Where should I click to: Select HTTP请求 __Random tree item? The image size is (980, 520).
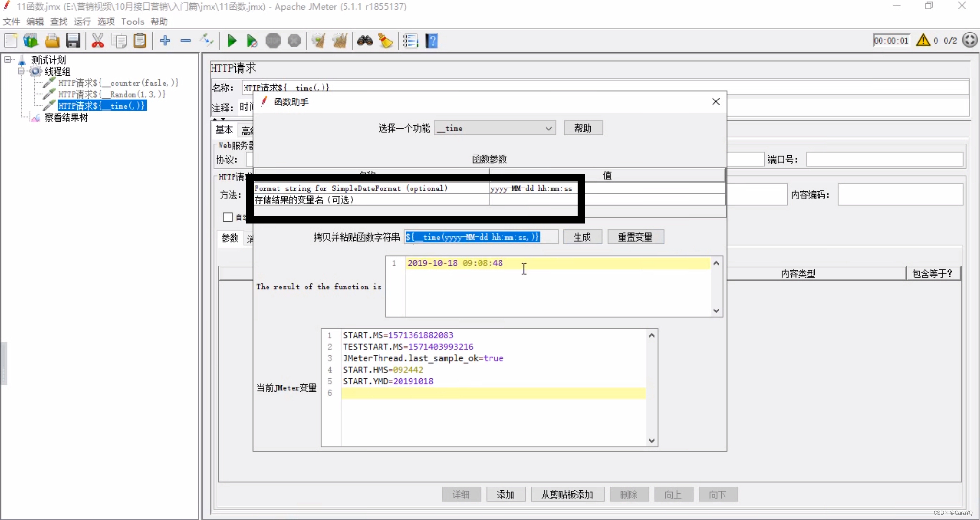click(x=112, y=94)
